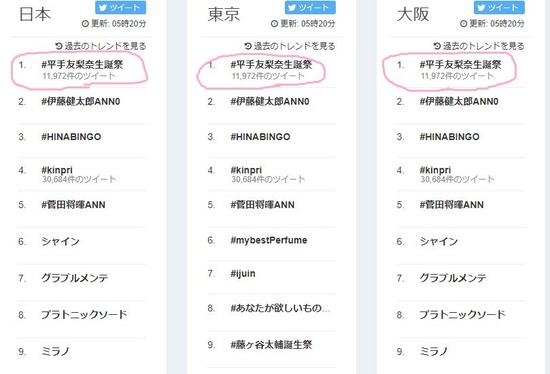Open シャイン trend in the 大阪 list
The height and width of the screenshot is (374, 550).
coord(439,241)
